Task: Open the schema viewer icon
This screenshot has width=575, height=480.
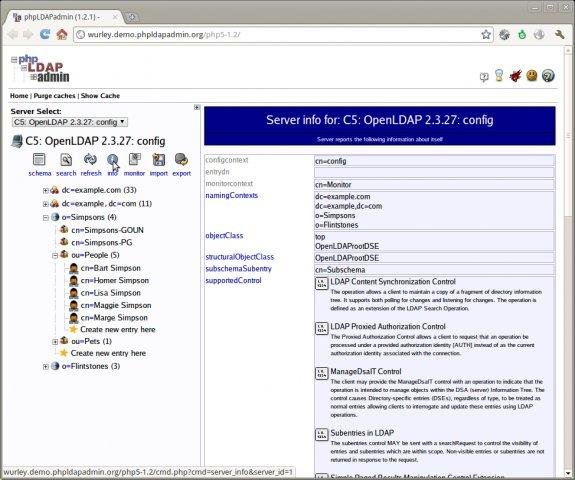Action: click(39, 160)
